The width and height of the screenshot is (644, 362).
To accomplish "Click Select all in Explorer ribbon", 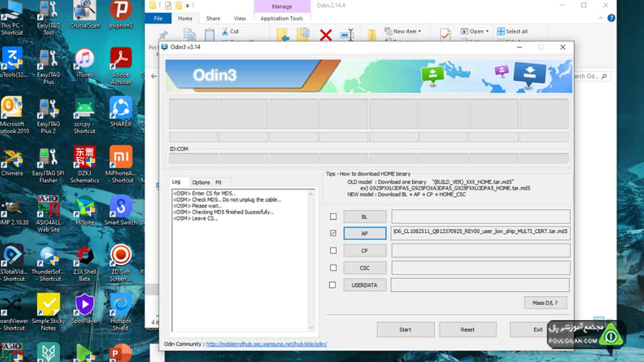I will tap(512, 31).
